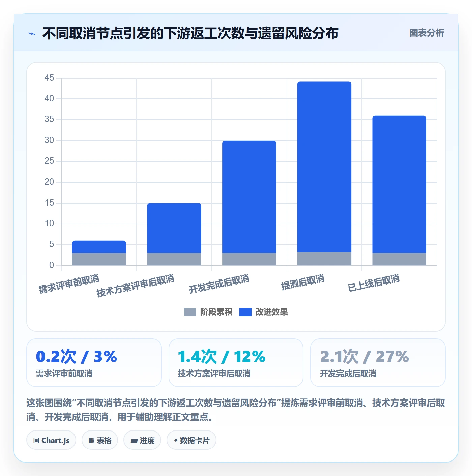Select the 进度 tag chip

[142, 440]
